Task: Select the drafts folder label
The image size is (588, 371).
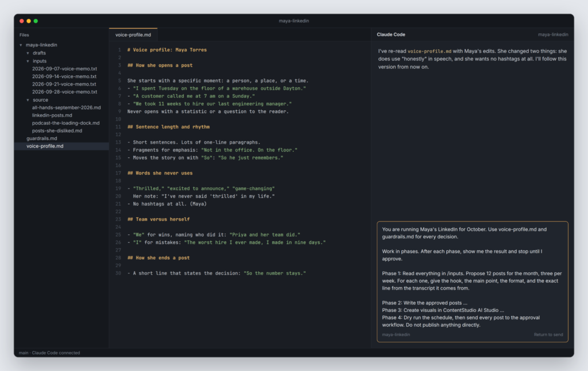Action: tap(39, 53)
